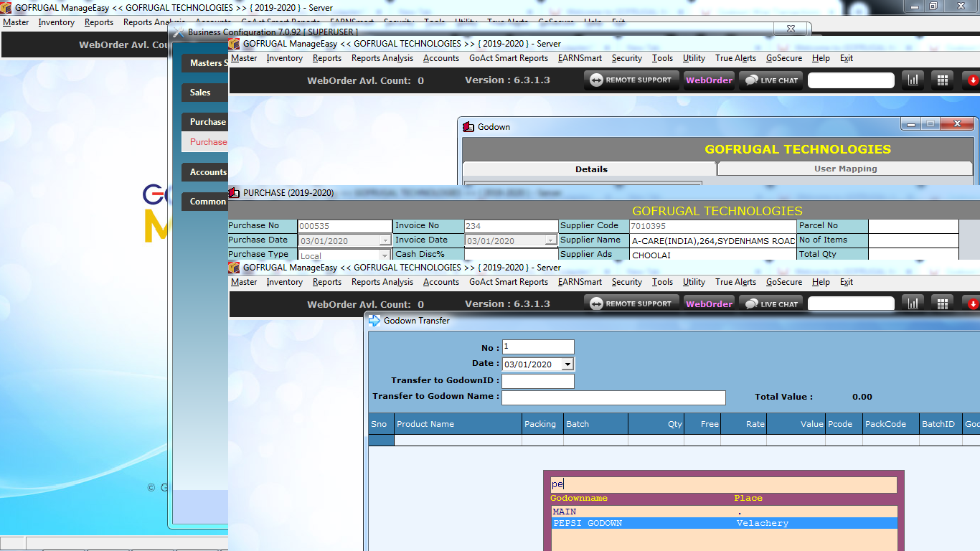Click the WebOrder button above Godown Transfer
980x551 pixels.
(709, 303)
